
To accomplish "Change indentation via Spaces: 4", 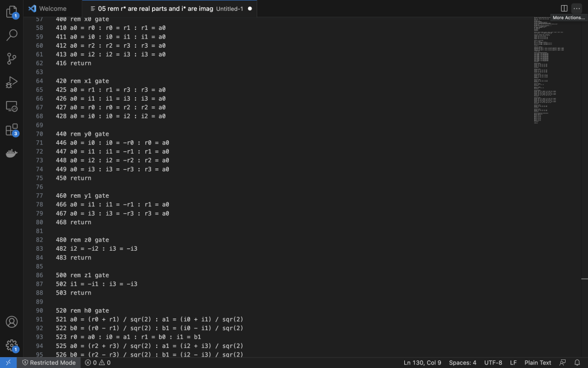I will tap(462, 363).
